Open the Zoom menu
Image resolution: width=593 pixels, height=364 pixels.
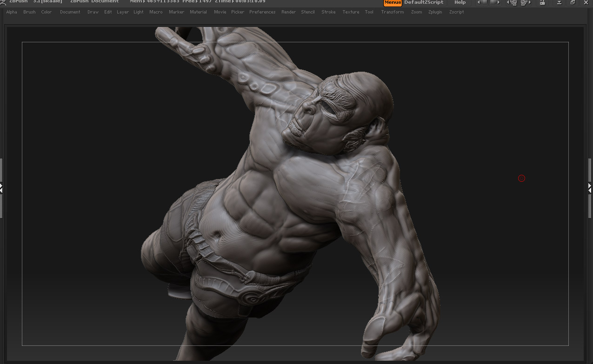pos(417,12)
